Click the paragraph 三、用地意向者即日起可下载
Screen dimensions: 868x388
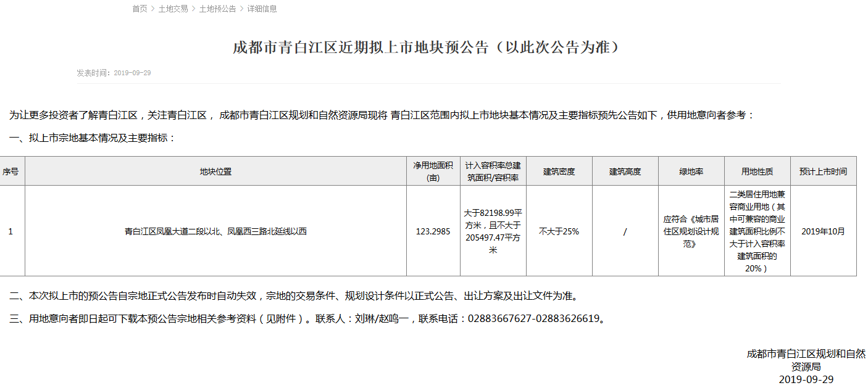[x=307, y=319]
